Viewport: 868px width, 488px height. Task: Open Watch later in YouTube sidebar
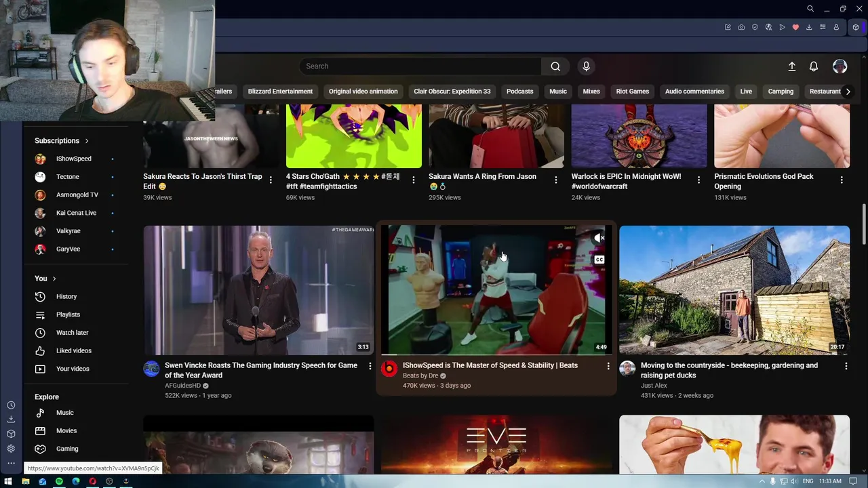coord(76,333)
